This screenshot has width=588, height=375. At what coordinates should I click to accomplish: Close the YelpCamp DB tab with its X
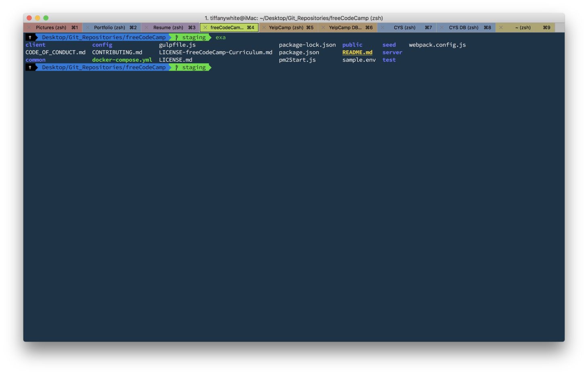pyautogui.click(x=323, y=27)
